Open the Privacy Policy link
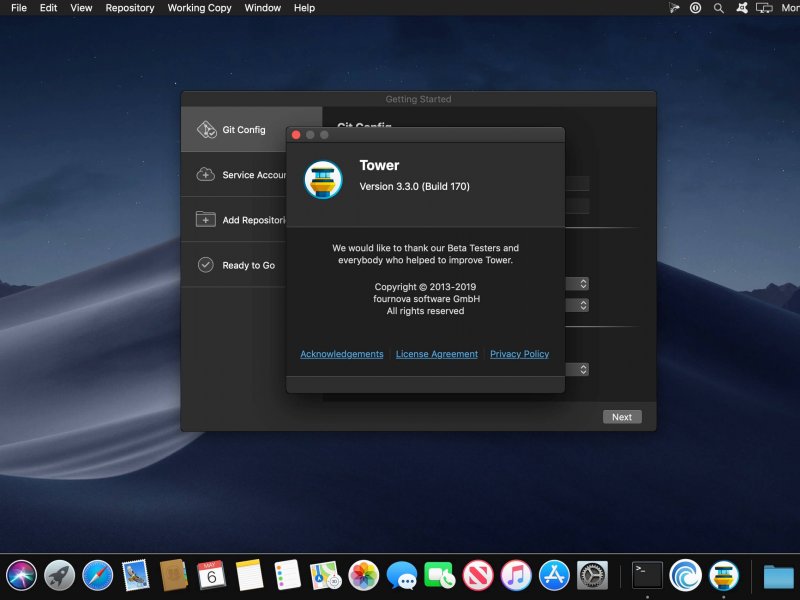 pos(519,354)
